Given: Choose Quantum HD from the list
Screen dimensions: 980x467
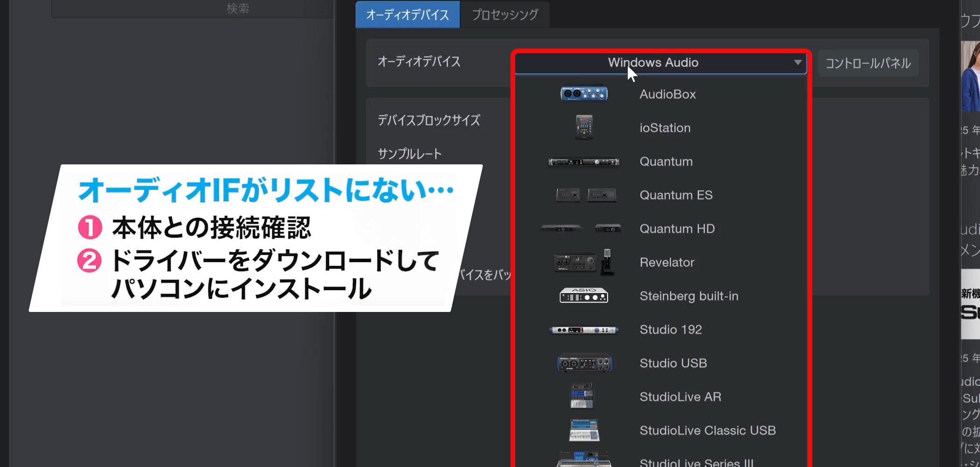Looking at the screenshot, I should tap(677, 229).
